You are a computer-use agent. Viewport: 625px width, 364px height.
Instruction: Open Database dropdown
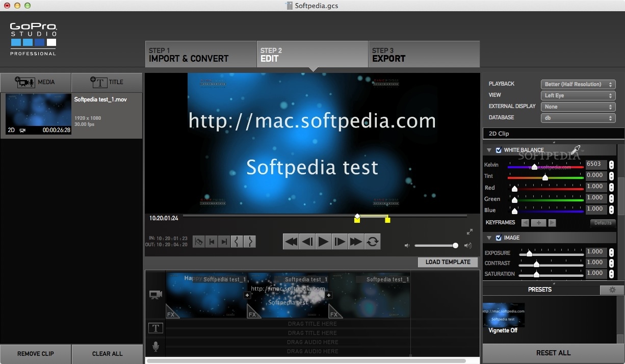coord(578,118)
